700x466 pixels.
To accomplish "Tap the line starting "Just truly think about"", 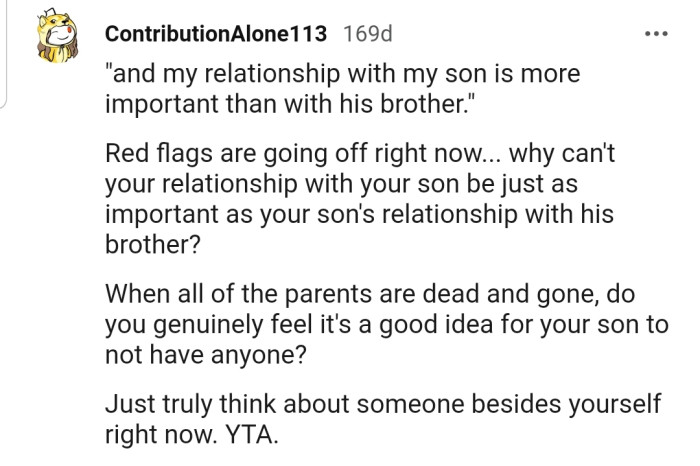I will 383,404.
